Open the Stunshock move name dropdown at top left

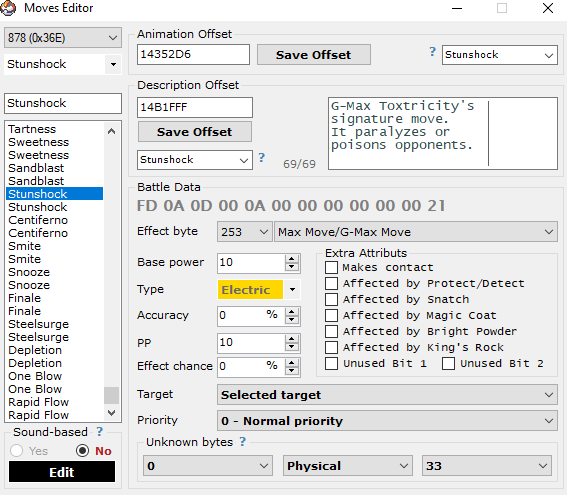coord(63,64)
